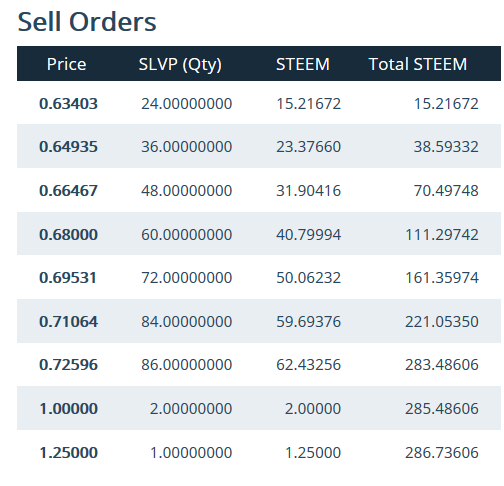Click total STEEM 70.49748
Screen dimensions: 504x486
446,191
